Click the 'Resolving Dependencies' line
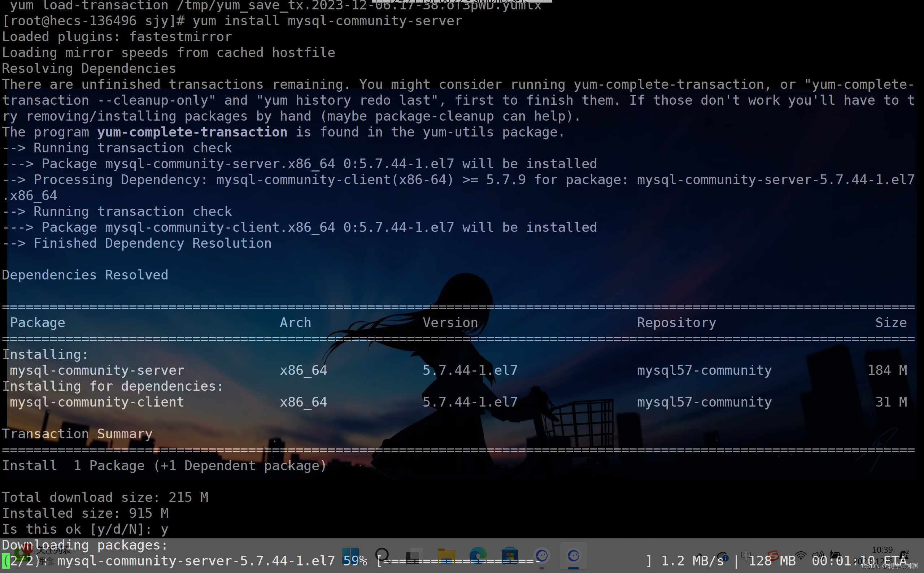The image size is (924, 573). pyautogui.click(x=89, y=69)
